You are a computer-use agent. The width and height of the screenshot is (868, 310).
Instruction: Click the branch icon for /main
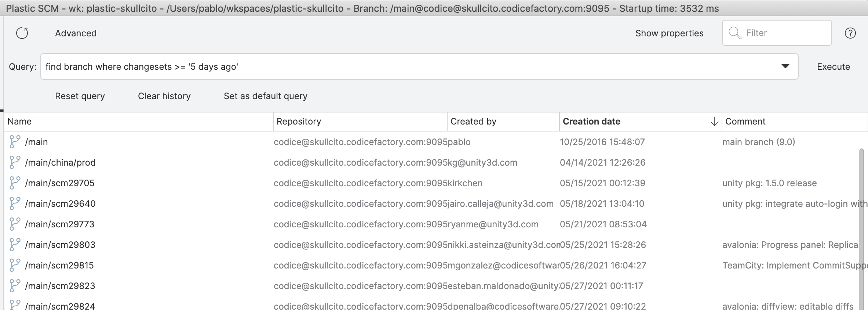(15, 142)
